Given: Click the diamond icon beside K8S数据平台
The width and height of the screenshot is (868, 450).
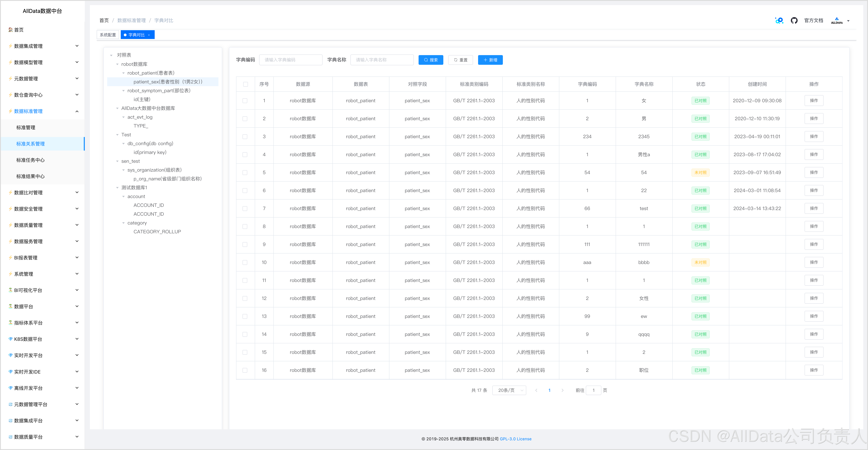Looking at the screenshot, I should tap(11, 339).
